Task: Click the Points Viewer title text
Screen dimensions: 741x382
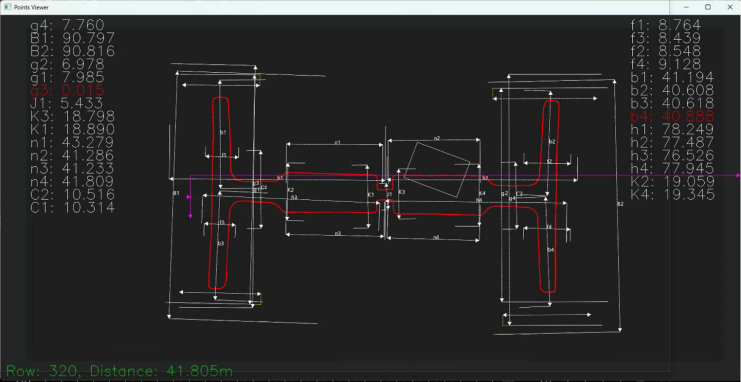Action: point(31,7)
